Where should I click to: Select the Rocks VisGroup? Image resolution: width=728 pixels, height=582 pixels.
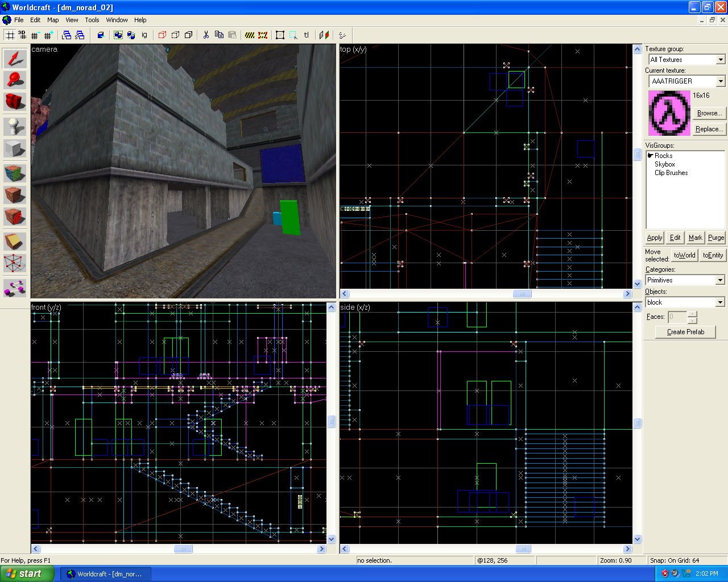(x=663, y=156)
